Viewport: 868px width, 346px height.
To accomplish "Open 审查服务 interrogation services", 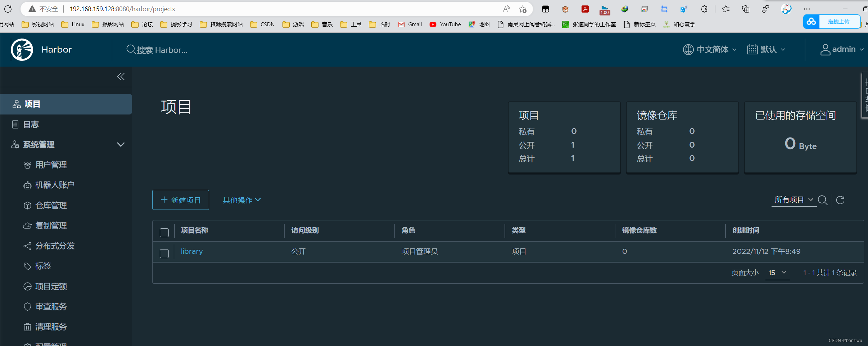I will (x=51, y=307).
